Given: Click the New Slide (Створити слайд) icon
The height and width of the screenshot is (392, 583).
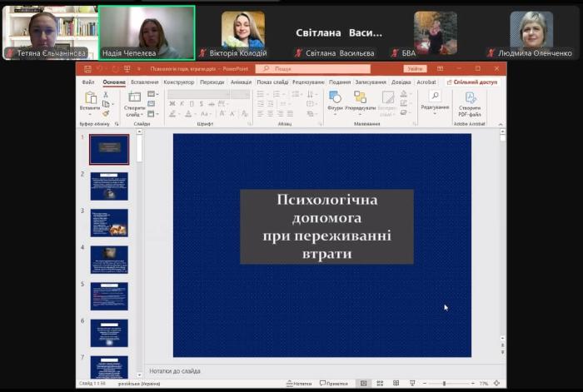Looking at the screenshot, I should 134,97.
